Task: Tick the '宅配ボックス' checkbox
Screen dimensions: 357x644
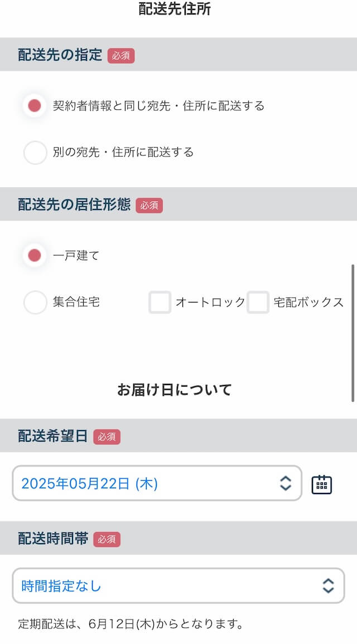Action: [x=258, y=303]
